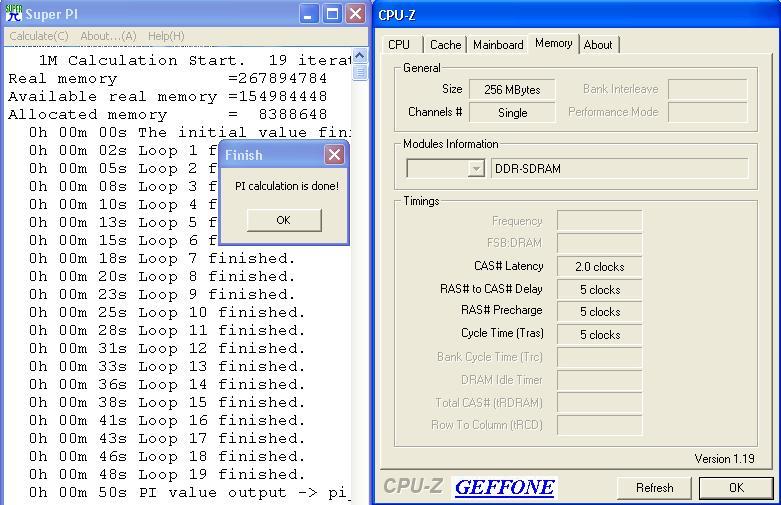Click the empty Frequency field in Timings
The height and width of the screenshot is (505, 781).
click(x=600, y=221)
